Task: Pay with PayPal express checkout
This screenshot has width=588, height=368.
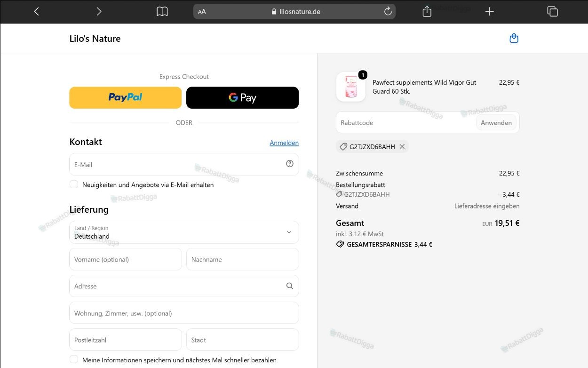Action: click(x=125, y=97)
